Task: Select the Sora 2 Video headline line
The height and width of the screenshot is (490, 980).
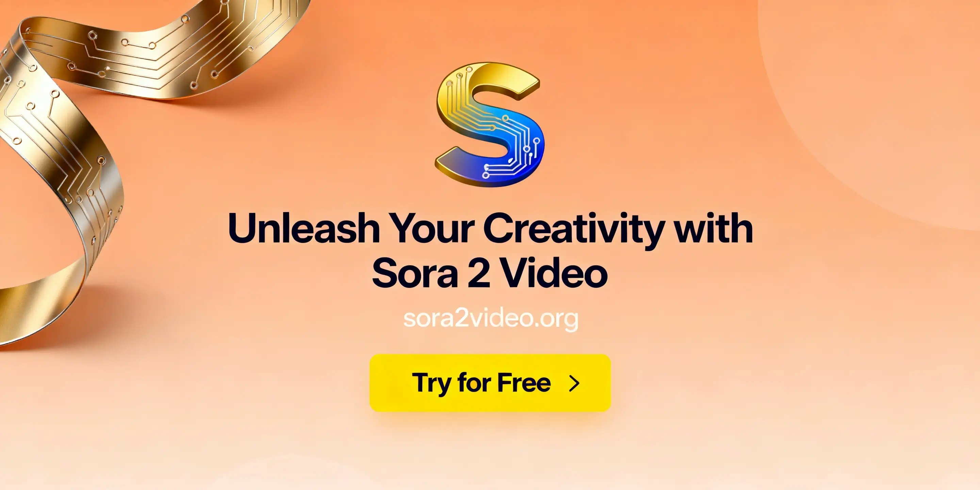Action: pos(490,273)
